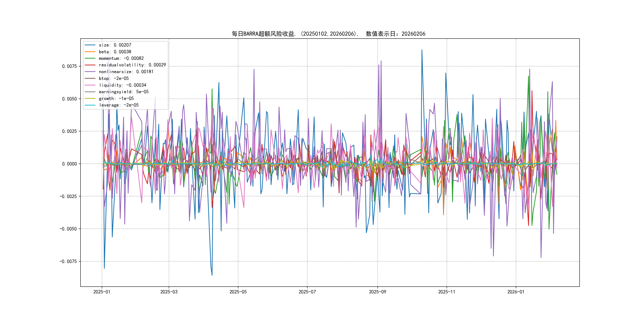Click the 2025-01 x-axis tick label
The image size is (644, 322).
coord(102,292)
